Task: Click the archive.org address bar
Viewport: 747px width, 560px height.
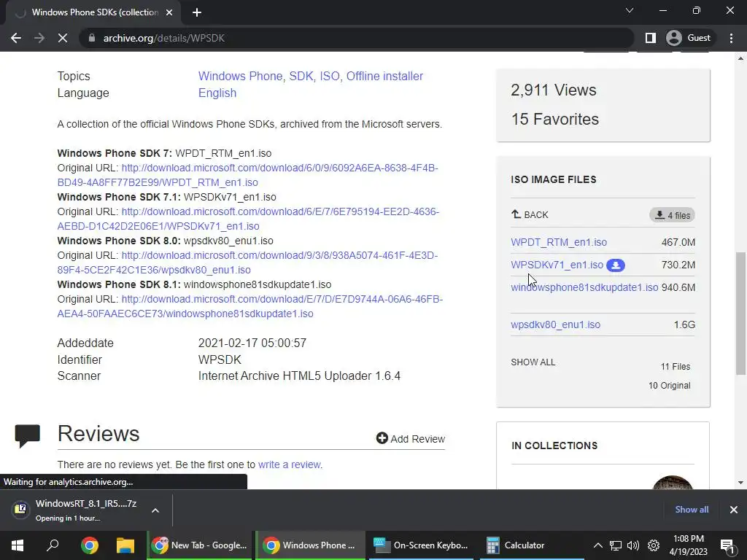Action: point(357,38)
